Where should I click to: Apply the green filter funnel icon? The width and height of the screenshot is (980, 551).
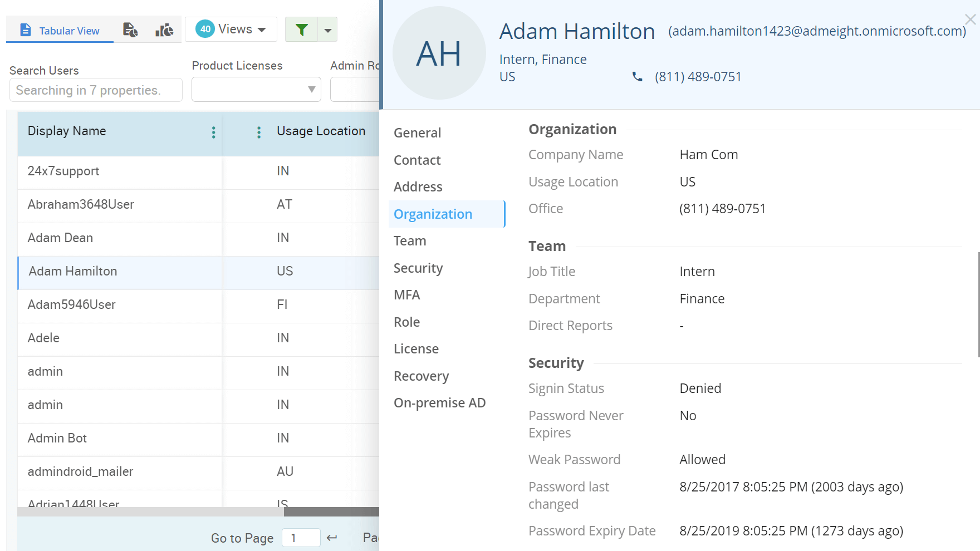[x=302, y=29]
